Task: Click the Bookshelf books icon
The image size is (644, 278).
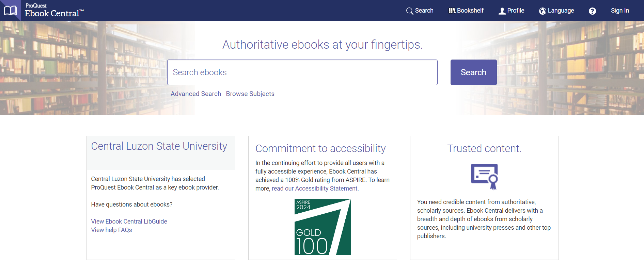Action: (x=452, y=11)
